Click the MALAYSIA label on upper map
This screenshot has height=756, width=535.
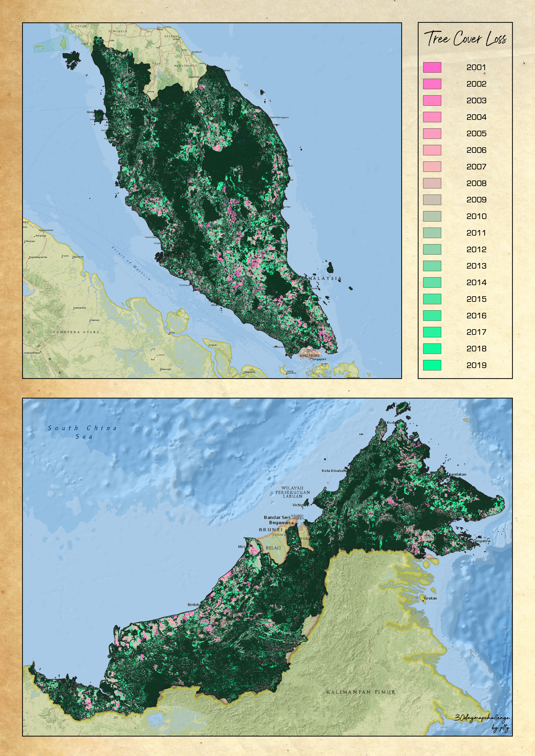(x=324, y=278)
